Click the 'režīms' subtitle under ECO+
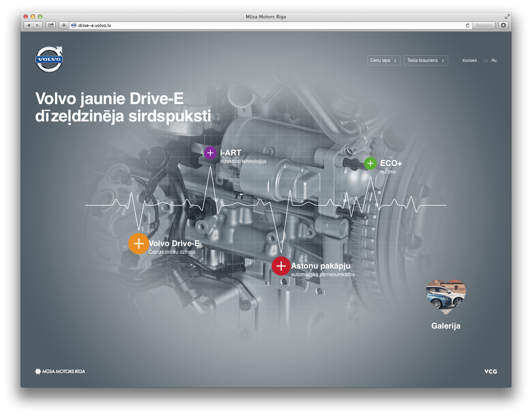532x416 pixels. (x=388, y=172)
